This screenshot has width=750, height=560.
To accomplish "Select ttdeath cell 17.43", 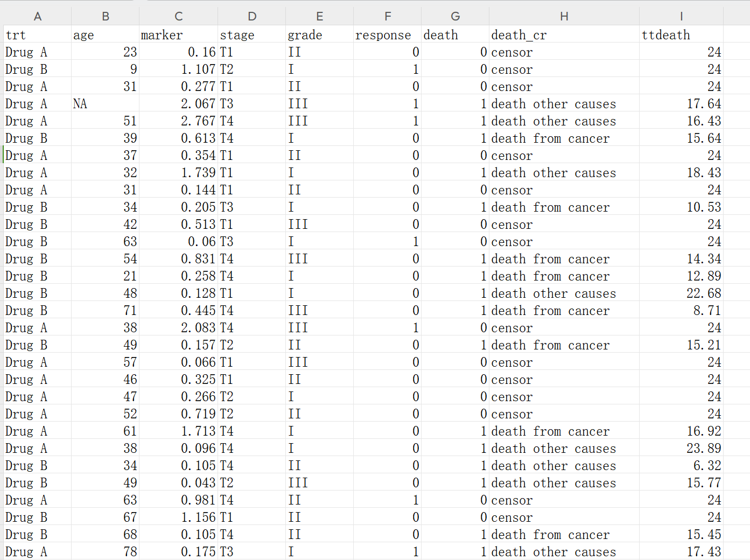I will click(x=681, y=551).
